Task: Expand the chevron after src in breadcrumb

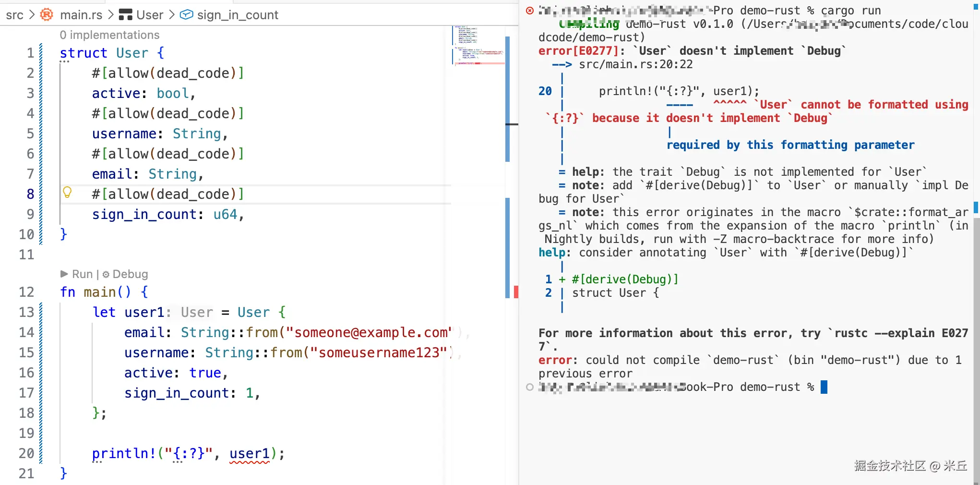Action: [32, 15]
